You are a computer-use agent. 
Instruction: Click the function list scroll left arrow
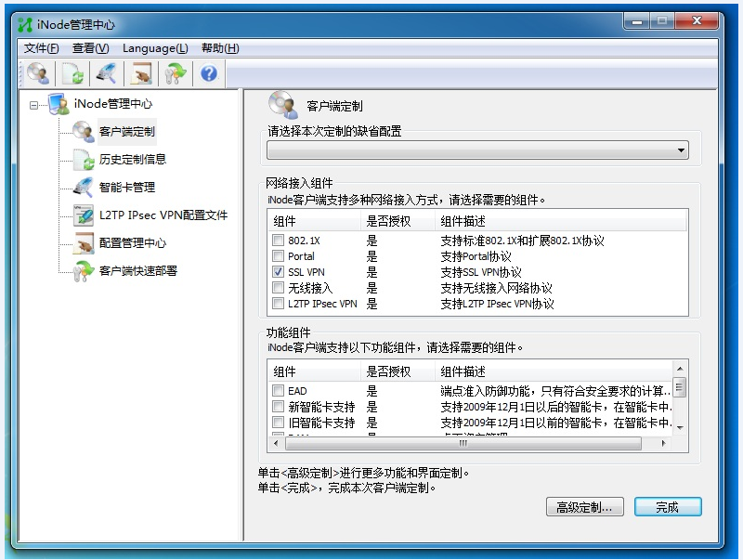pos(276,444)
